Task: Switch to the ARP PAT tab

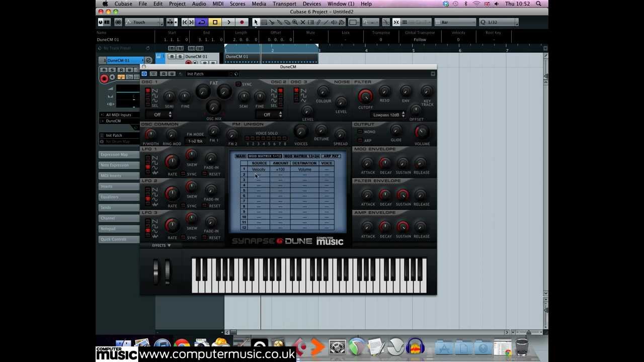Action: 331,156
